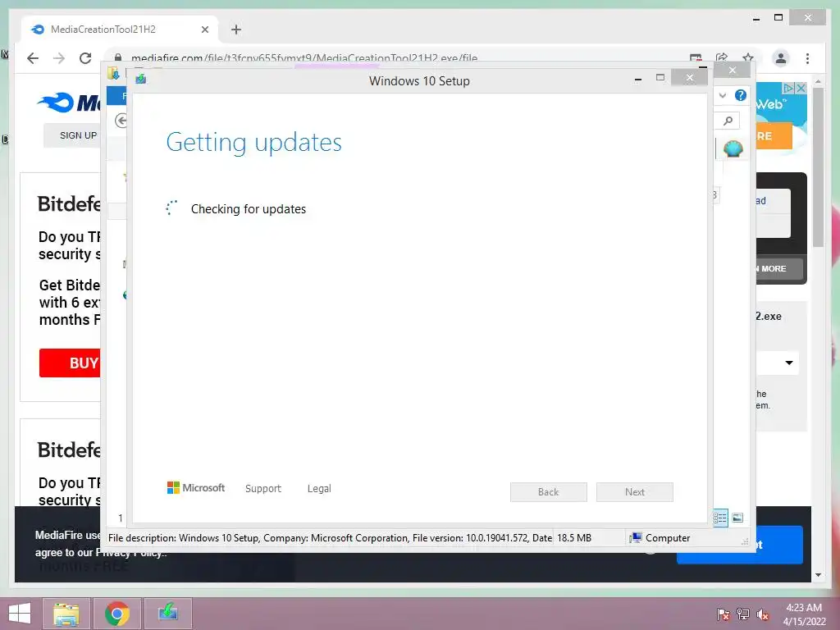This screenshot has width=840, height=630.
Task: Click the Chrome vertical scrollbar thumb
Action: click(x=818, y=167)
